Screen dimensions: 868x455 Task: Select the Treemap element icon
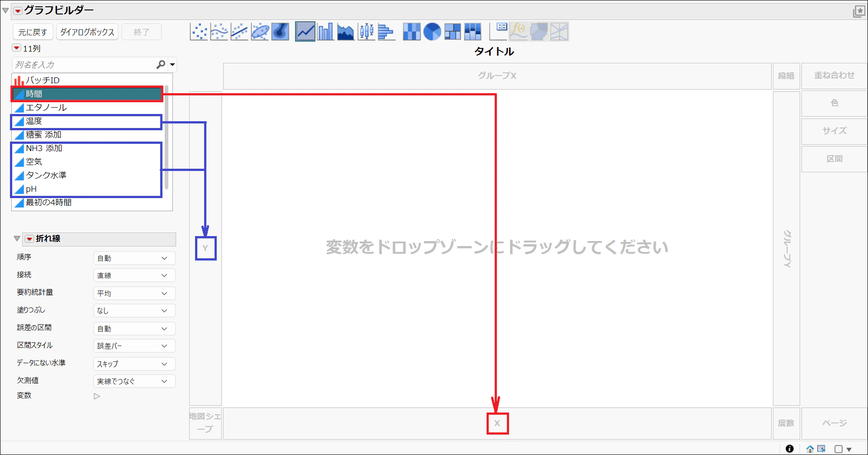tap(453, 32)
